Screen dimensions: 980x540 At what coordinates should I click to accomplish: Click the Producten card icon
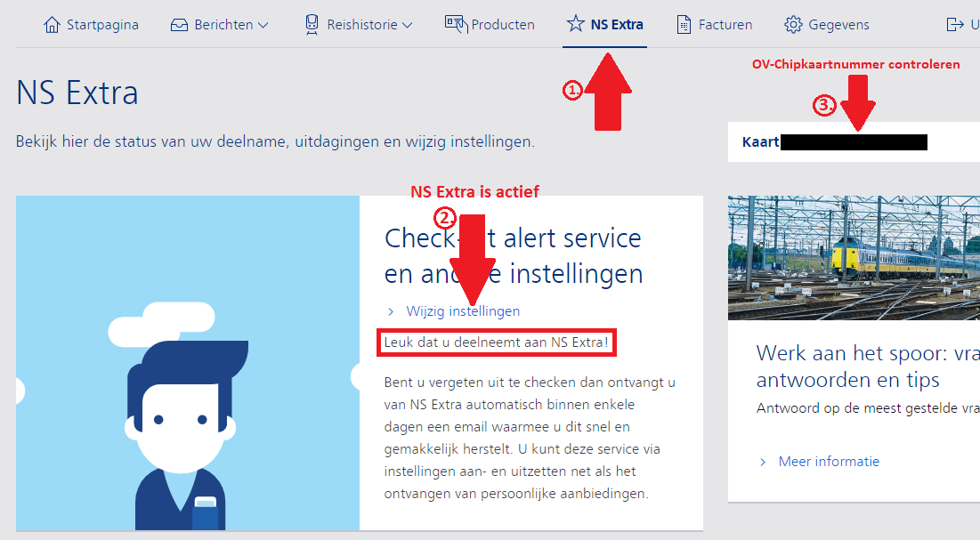click(x=456, y=24)
